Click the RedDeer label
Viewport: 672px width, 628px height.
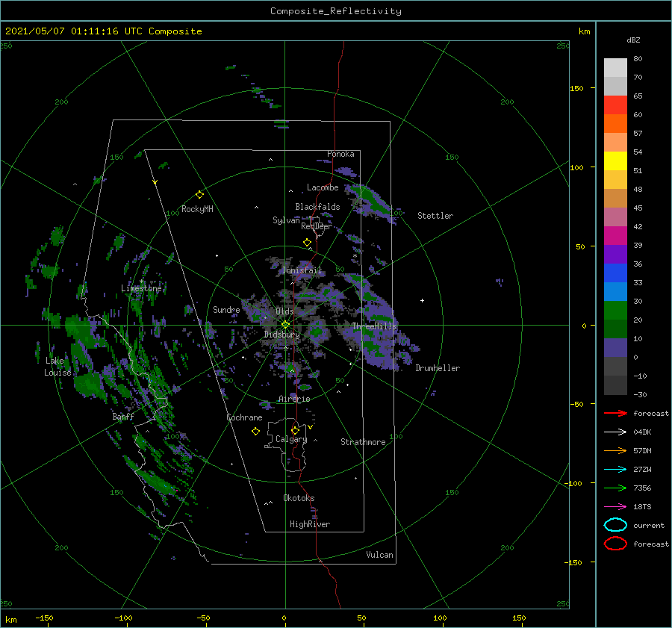coord(317,226)
